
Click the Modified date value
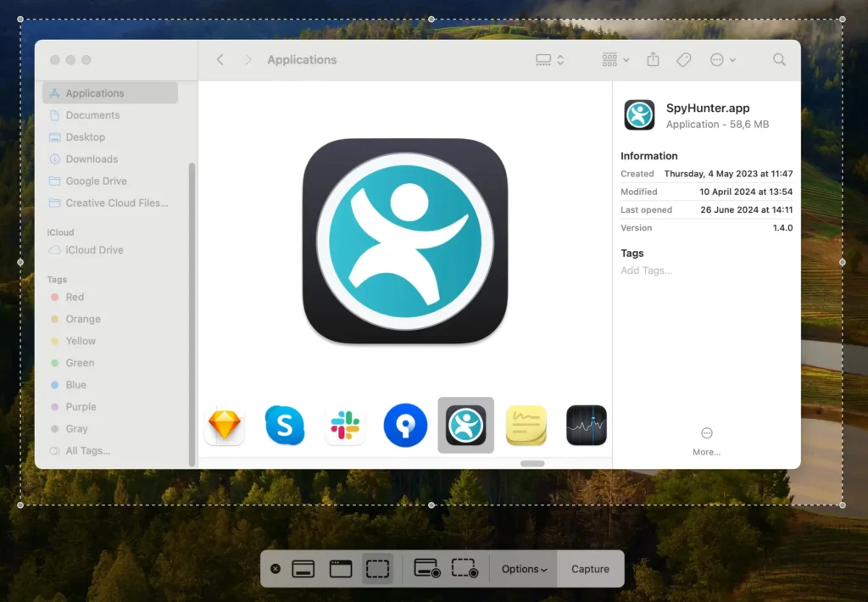tap(746, 192)
